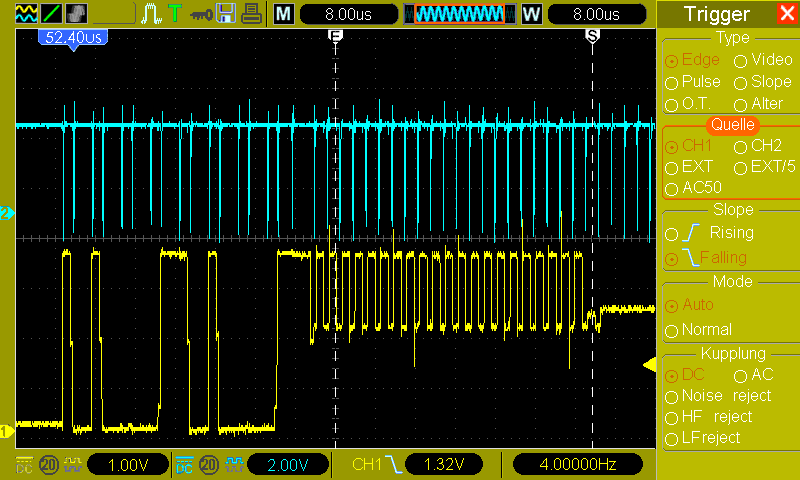Click the CH2 cyan probe waveform icon
The height and width of the screenshot is (480, 800).
234,464
